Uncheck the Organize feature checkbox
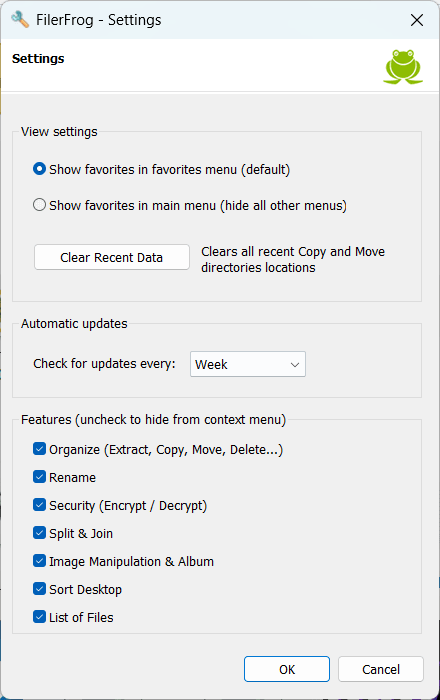The image size is (440, 700). (x=39, y=449)
